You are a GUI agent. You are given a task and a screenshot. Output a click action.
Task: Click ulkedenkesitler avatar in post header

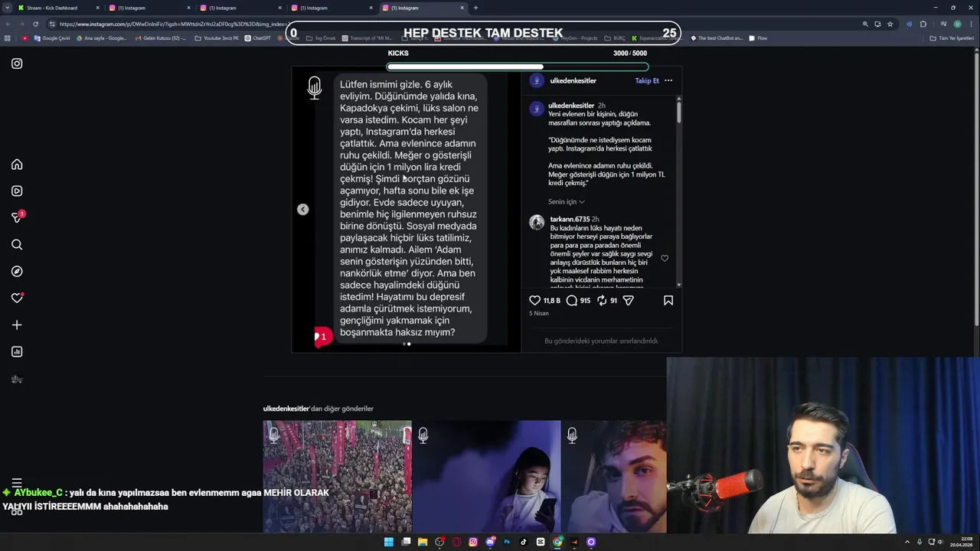pos(537,80)
